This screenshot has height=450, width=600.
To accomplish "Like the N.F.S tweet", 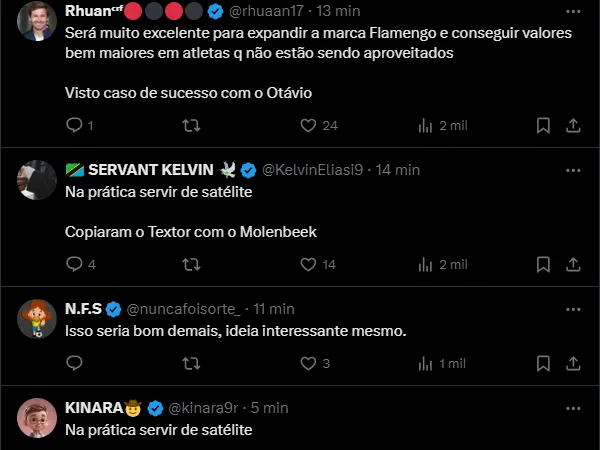I will click(307, 363).
